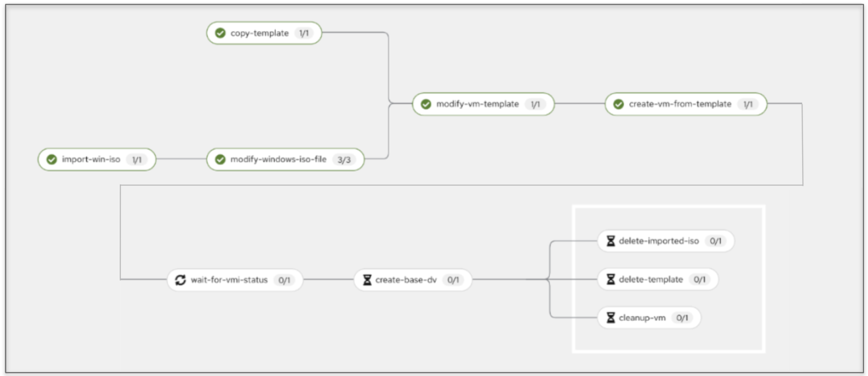Select the create-vm-from-template node label
The height and width of the screenshot is (376, 868).
coord(680,104)
